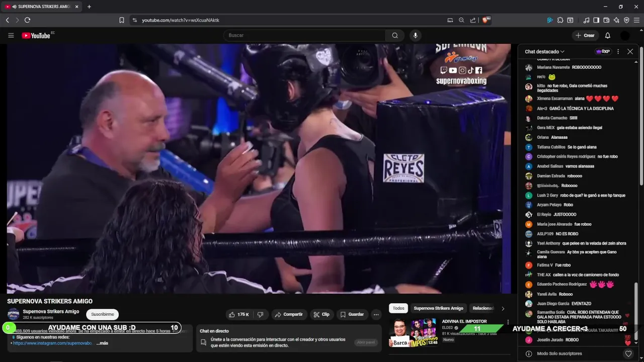Open options for ADIVINA EL IMPOSTOR video
This screenshot has height=362, width=644.
coord(508,322)
